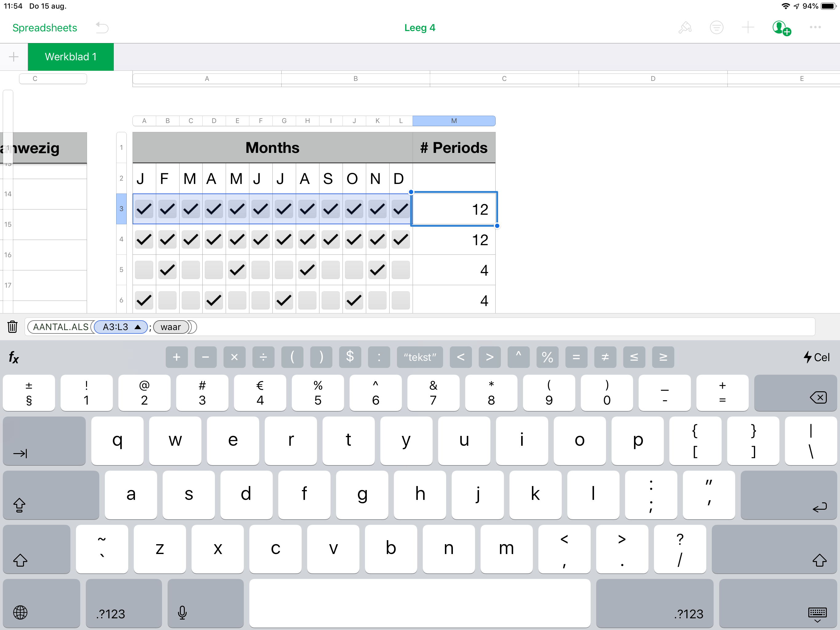Go back to Spreadsheets
The image size is (840, 630).
click(x=45, y=28)
